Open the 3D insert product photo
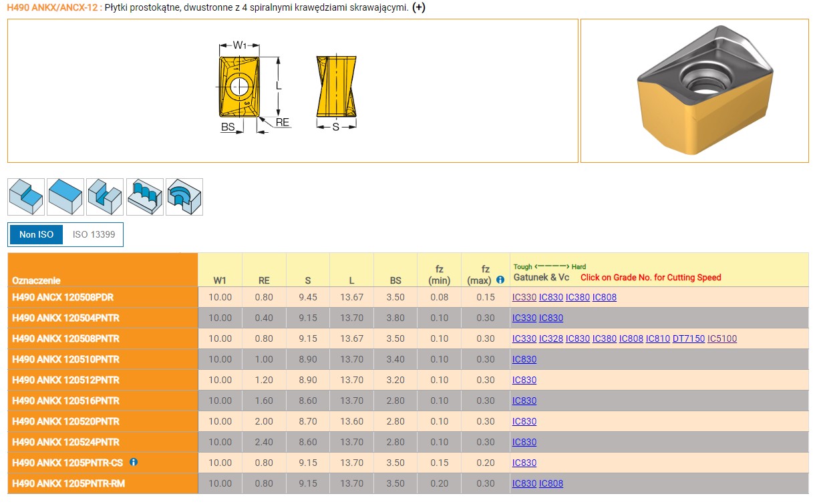The image size is (817, 504). tap(694, 91)
